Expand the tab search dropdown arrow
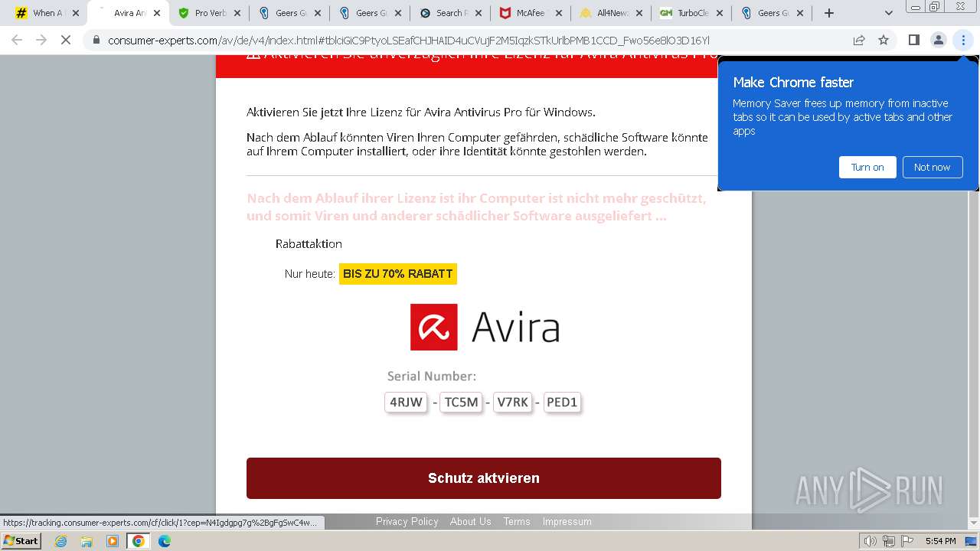 [888, 13]
